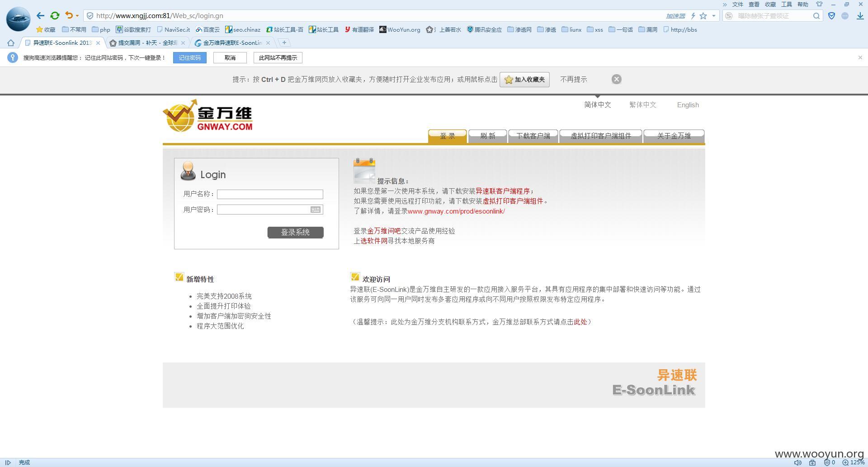Click the browser back arrow
Viewport: 868px width, 467px height.
point(40,16)
